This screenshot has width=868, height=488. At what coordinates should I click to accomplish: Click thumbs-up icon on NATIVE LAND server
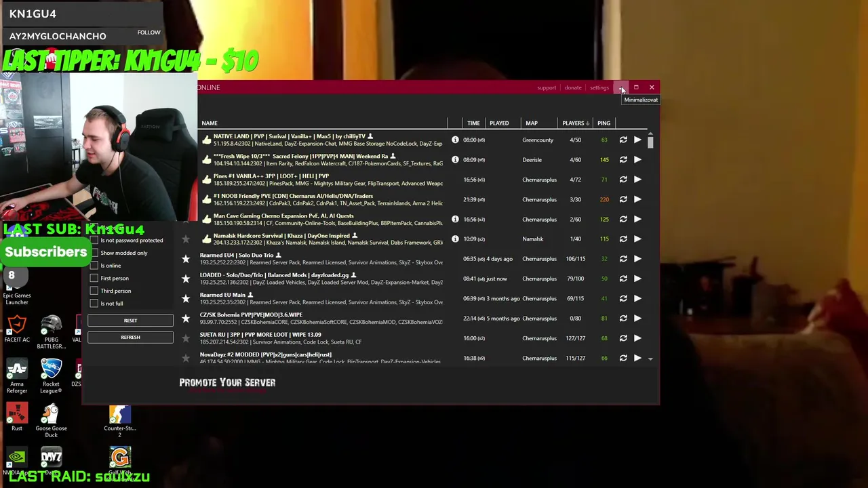[207, 140]
